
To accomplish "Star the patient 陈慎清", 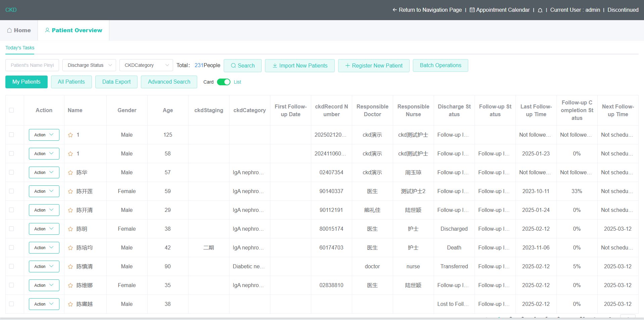I will (x=70, y=267).
